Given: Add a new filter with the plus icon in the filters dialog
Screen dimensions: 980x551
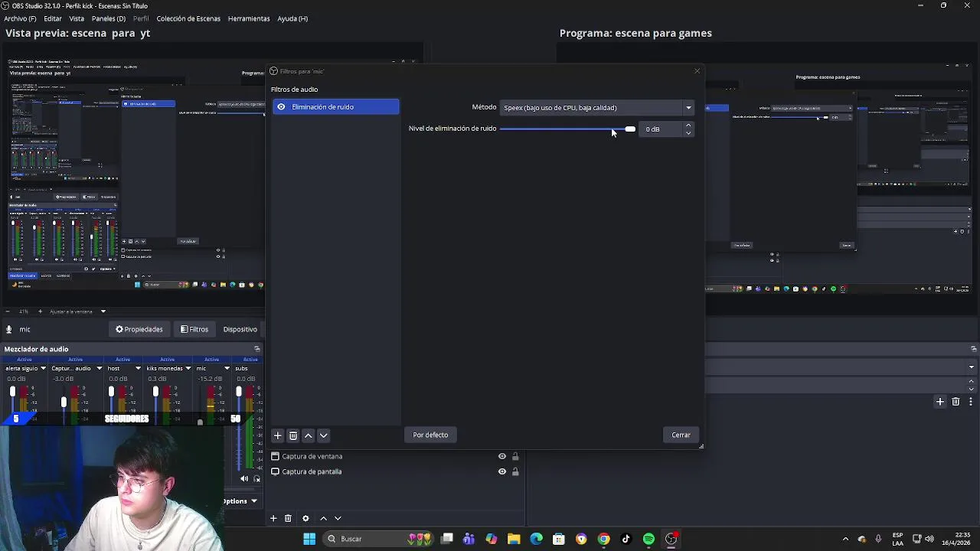Looking at the screenshot, I should [278, 435].
